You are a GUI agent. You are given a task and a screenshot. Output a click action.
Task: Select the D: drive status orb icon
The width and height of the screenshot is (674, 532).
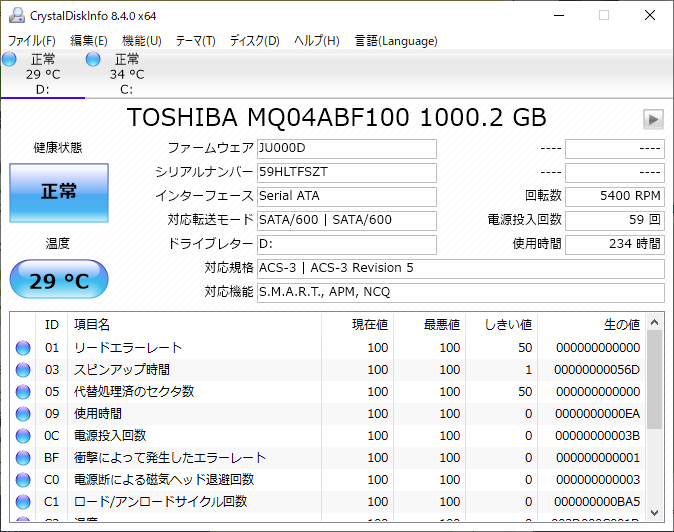[x=9, y=59]
